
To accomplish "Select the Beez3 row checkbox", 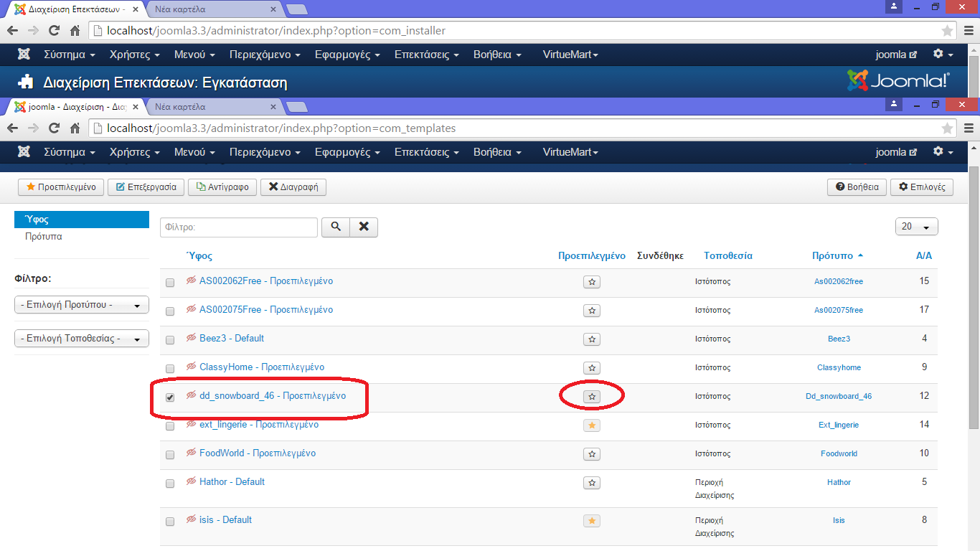I will [x=170, y=340].
